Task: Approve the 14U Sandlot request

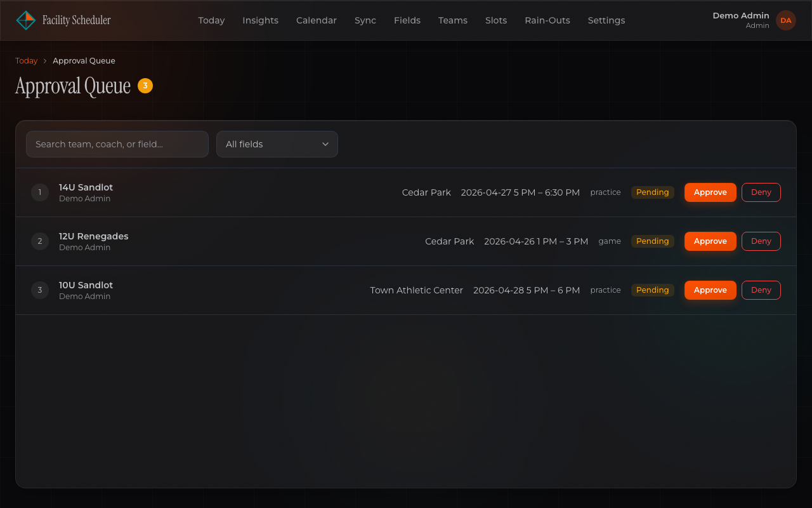Action: click(710, 192)
